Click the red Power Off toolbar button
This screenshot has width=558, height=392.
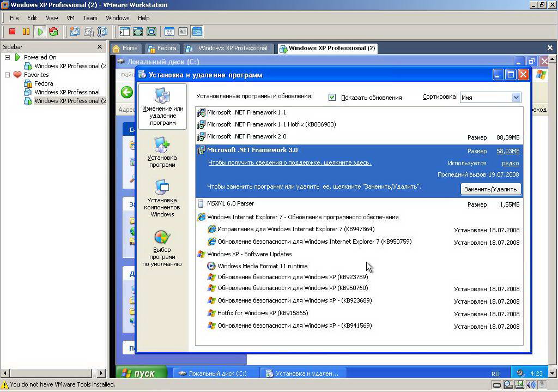click(12, 32)
